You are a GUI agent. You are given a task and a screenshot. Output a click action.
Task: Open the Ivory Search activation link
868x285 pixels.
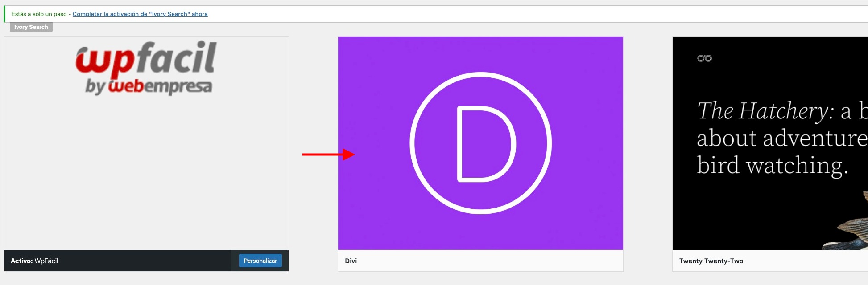(140, 14)
